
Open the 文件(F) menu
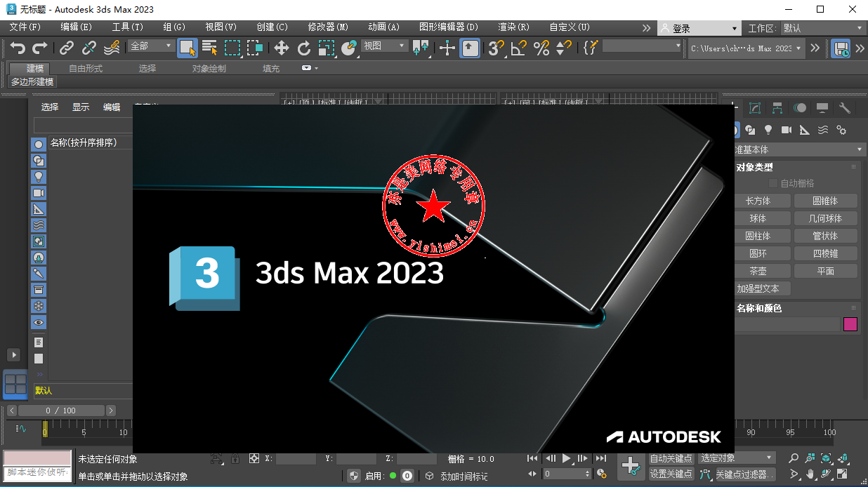[x=25, y=27]
